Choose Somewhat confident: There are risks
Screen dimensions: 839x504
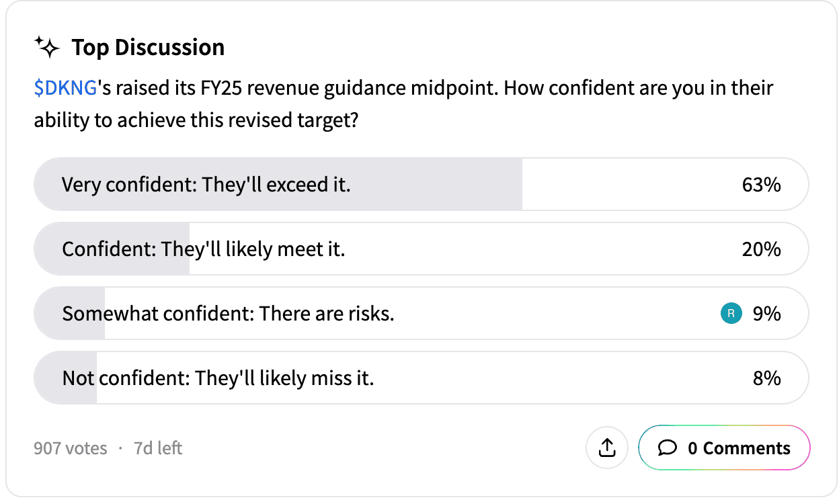(421, 313)
